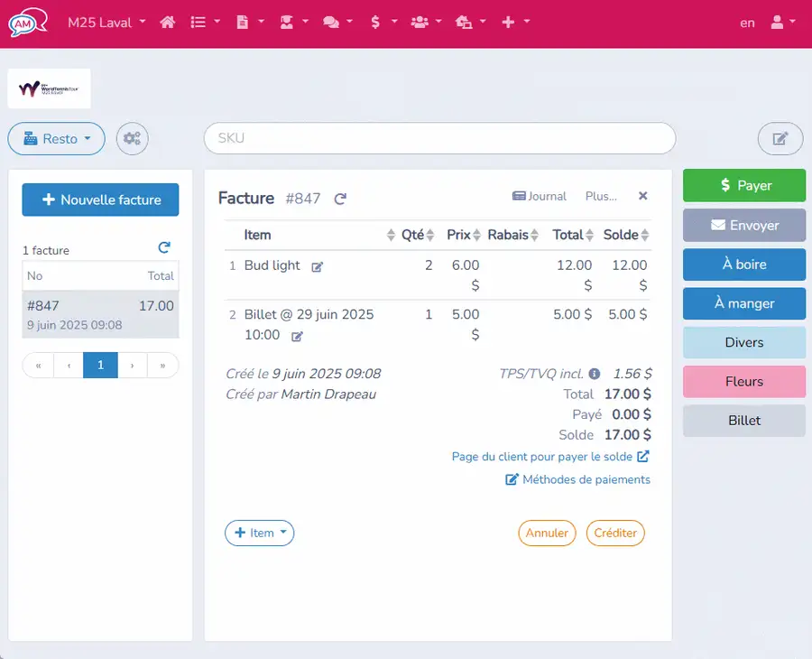812x659 pixels.
Task: Show TPS/TVQ info tooltip
Action: 595,374
